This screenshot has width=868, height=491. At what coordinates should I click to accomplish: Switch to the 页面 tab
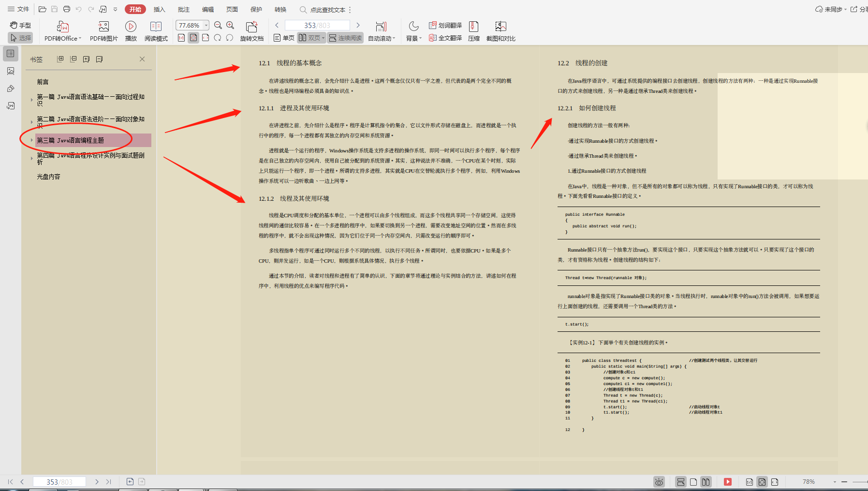(x=232, y=9)
